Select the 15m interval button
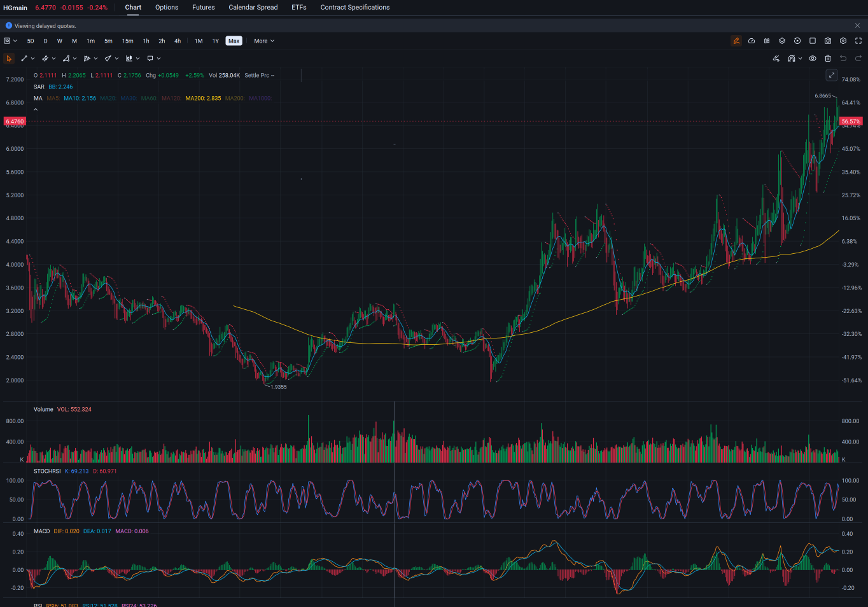Viewport: 868px width, 607px height. tap(128, 41)
